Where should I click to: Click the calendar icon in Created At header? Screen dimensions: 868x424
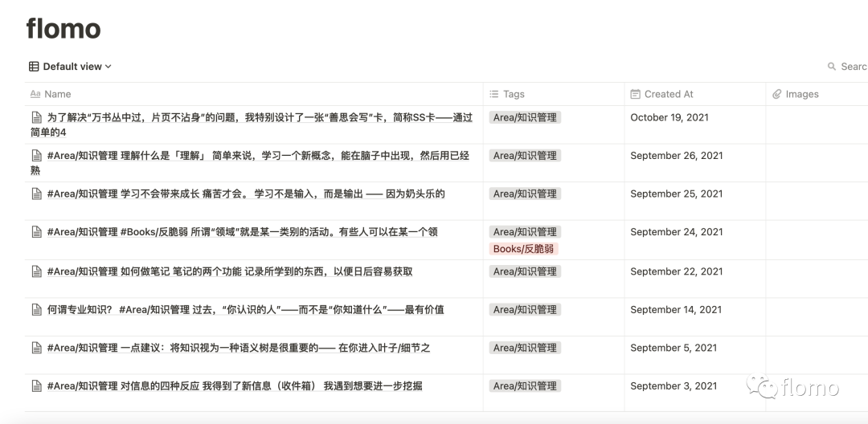(636, 94)
